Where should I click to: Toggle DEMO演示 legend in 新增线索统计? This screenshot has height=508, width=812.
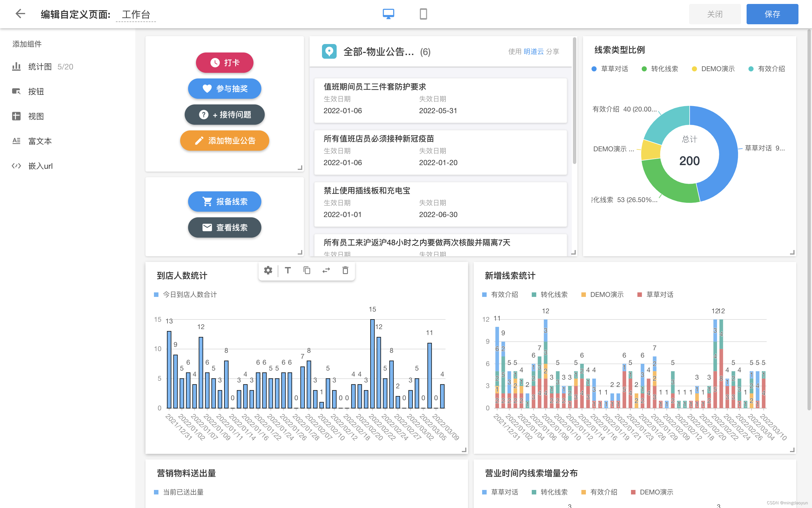point(602,295)
